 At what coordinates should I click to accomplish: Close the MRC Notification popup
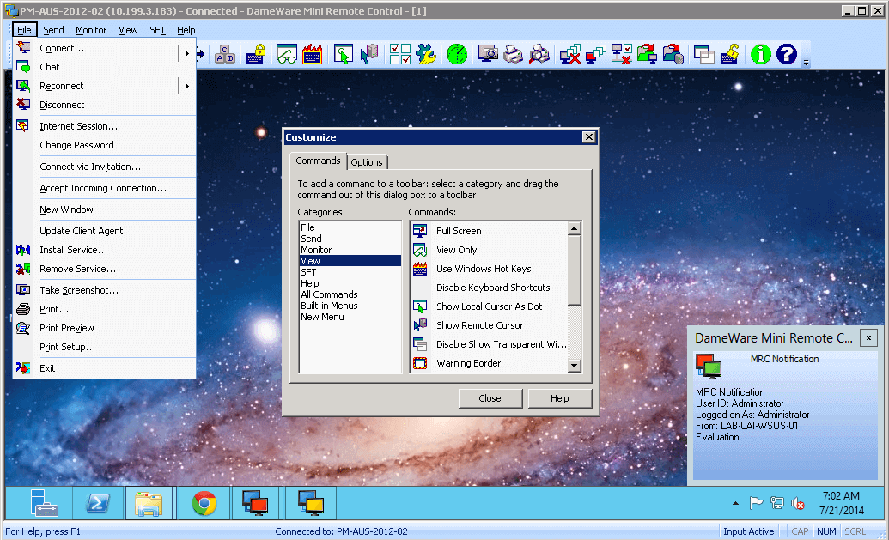click(868, 339)
